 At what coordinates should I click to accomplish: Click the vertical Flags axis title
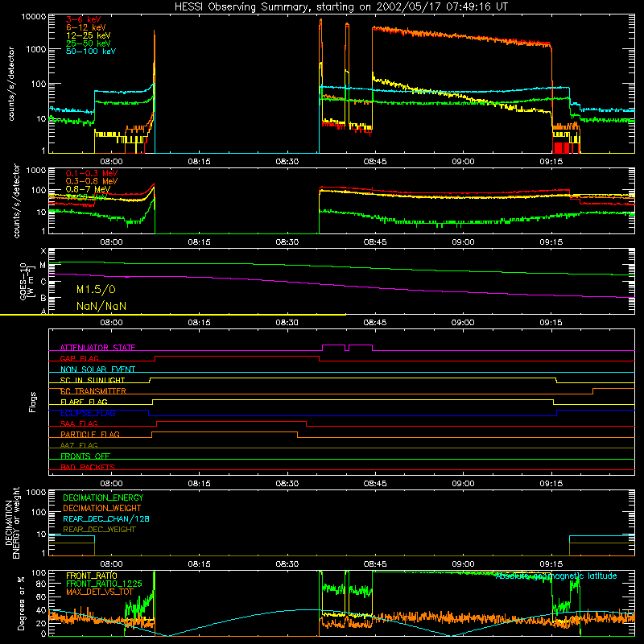[x=33, y=402]
